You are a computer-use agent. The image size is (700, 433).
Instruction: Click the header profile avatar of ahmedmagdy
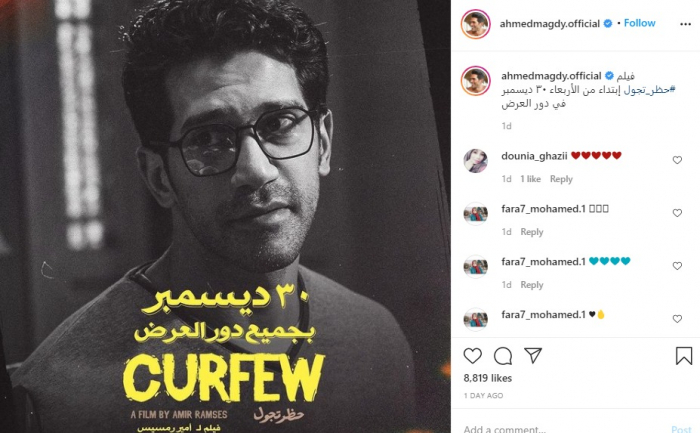pyautogui.click(x=475, y=24)
